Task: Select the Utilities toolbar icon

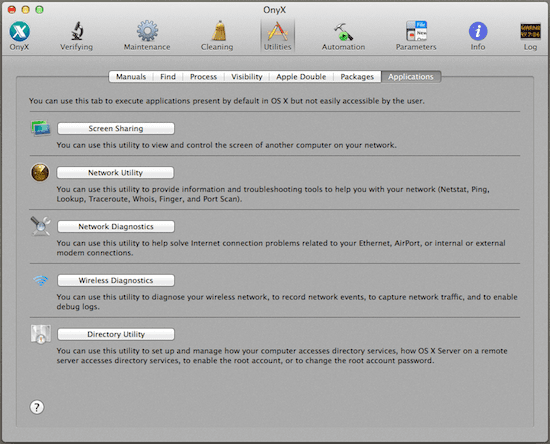Action: pos(277,32)
